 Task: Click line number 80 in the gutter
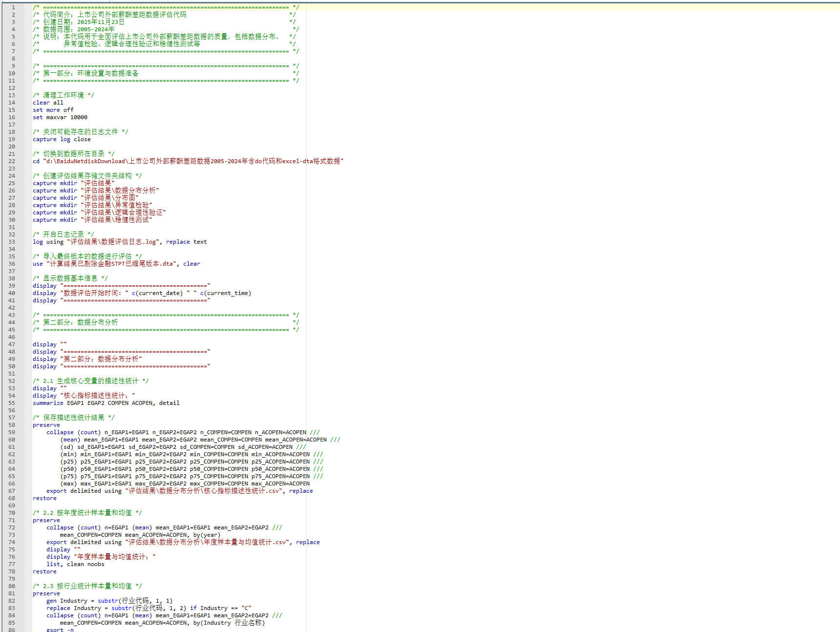click(12, 586)
